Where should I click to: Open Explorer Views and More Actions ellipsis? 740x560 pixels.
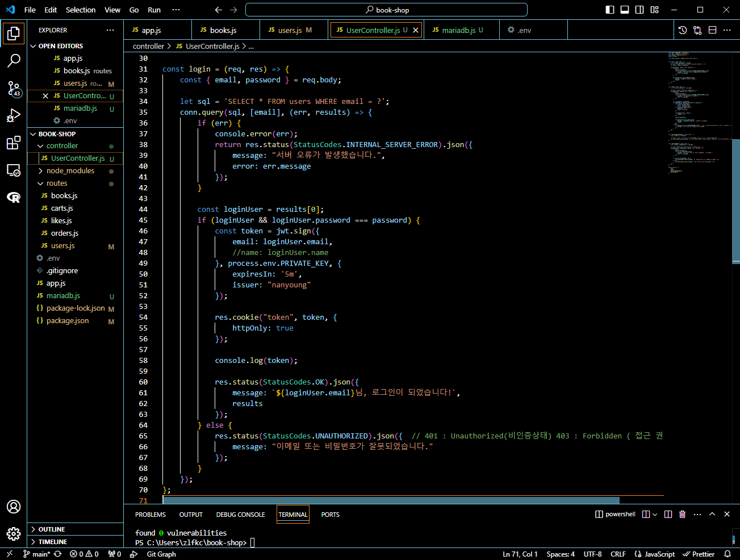110,30
